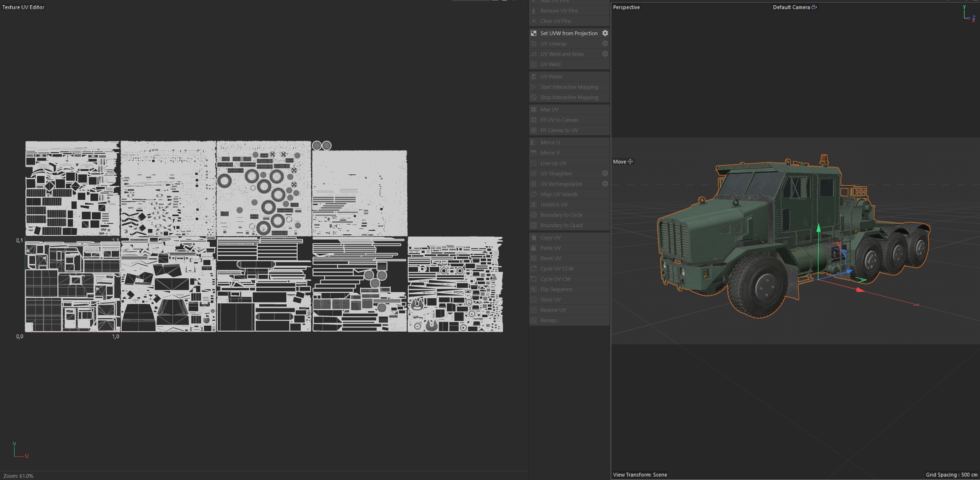This screenshot has width=980, height=480.
Task: Choose the UV Peeler command
Action: pos(551,77)
